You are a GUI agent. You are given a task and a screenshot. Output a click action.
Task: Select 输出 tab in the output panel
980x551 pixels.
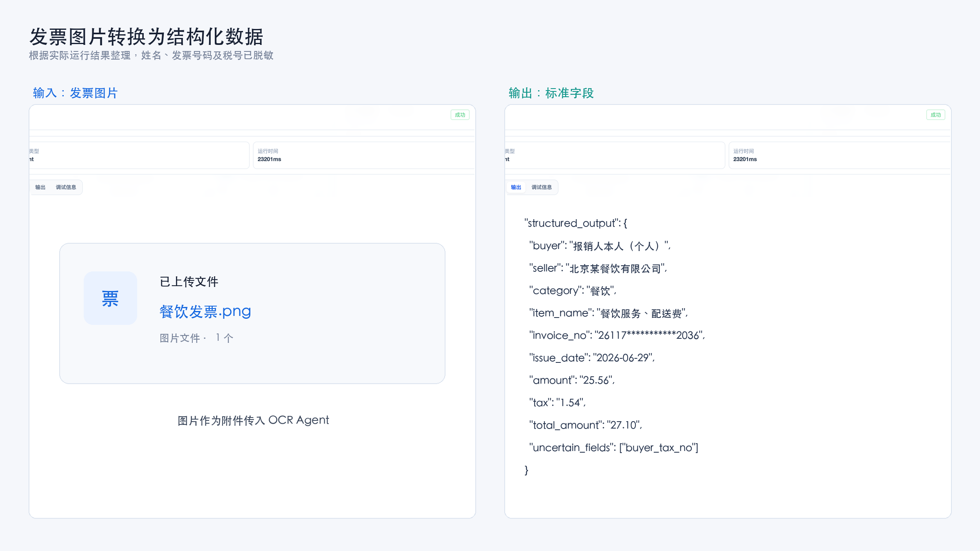pos(516,187)
